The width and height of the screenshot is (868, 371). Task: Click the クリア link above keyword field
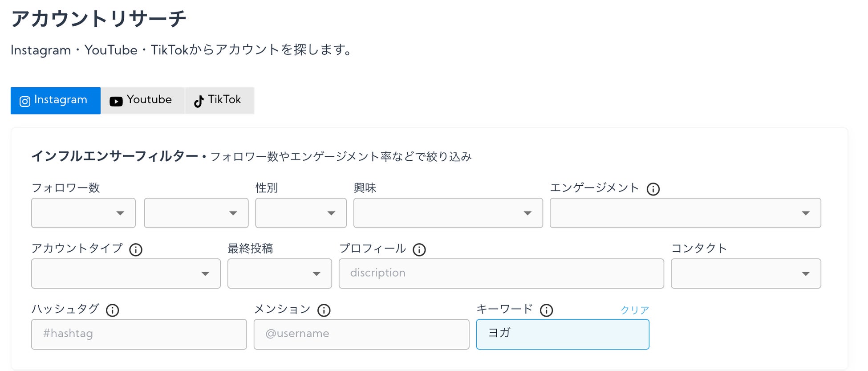pos(635,310)
